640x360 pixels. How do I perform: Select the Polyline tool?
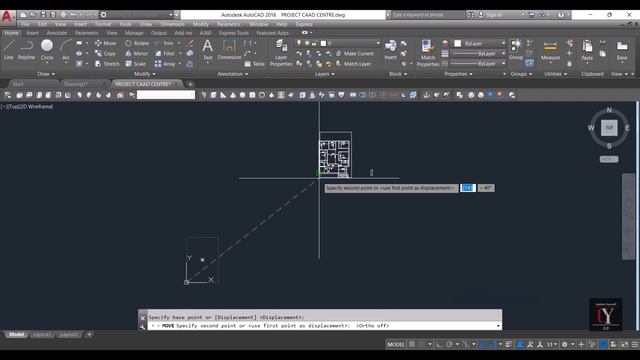coord(27,50)
